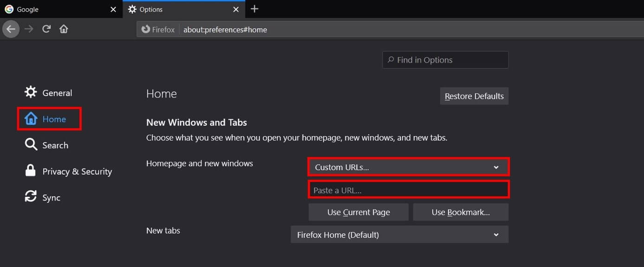Open a new tab with plus icon

coord(254,9)
